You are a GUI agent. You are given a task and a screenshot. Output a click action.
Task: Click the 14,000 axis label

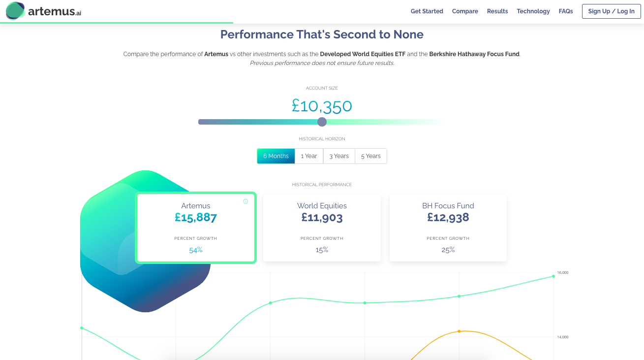[563, 337]
